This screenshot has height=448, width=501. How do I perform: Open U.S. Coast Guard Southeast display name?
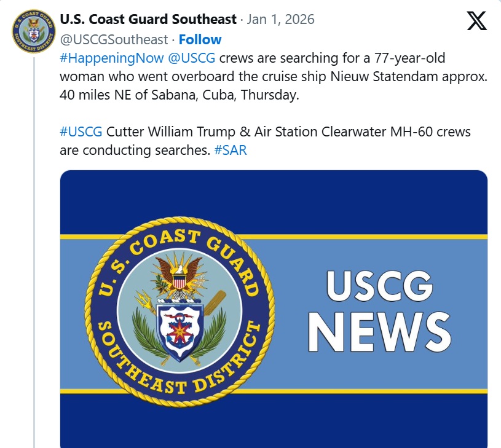(x=148, y=19)
